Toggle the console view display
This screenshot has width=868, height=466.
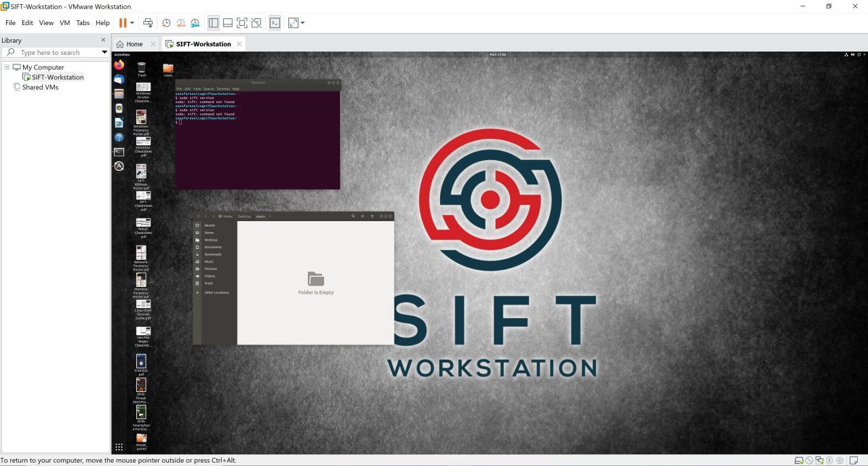click(x=275, y=22)
